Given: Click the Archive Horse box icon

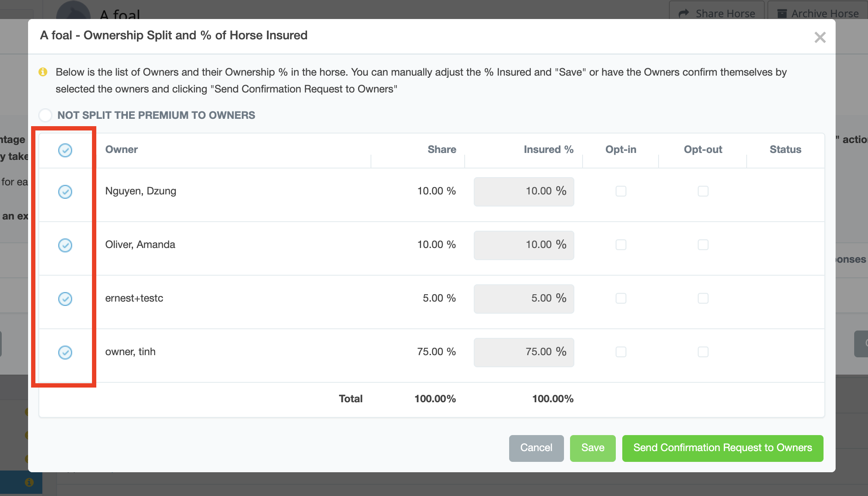Looking at the screenshot, I should pos(782,13).
